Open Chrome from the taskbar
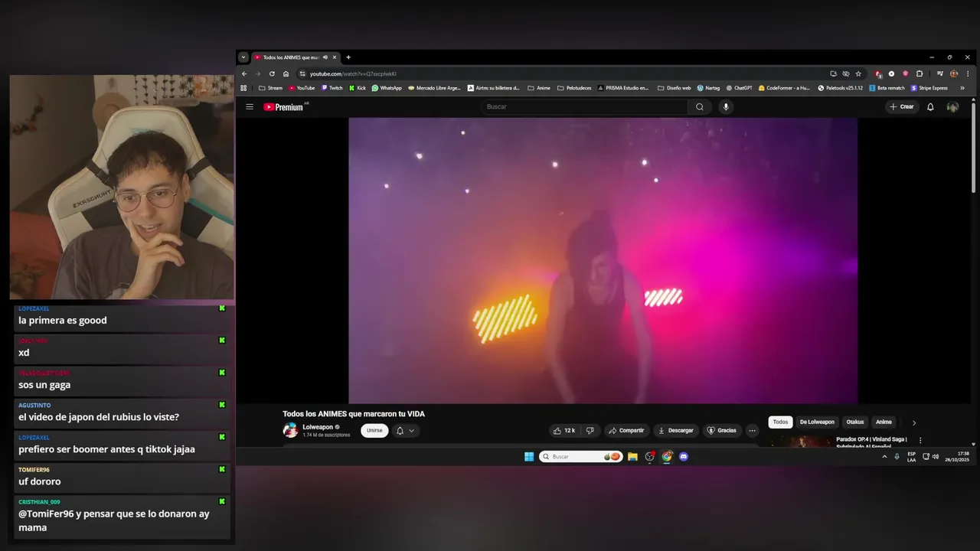This screenshot has width=980, height=551. 667,457
